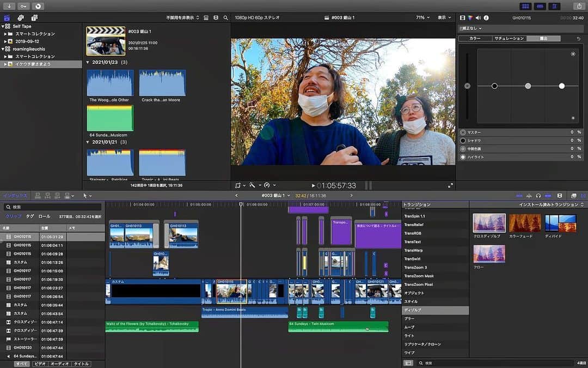Click connect clip to primary storyline icon
Screen dimensions: 588x368
pyautogui.click(x=38, y=196)
